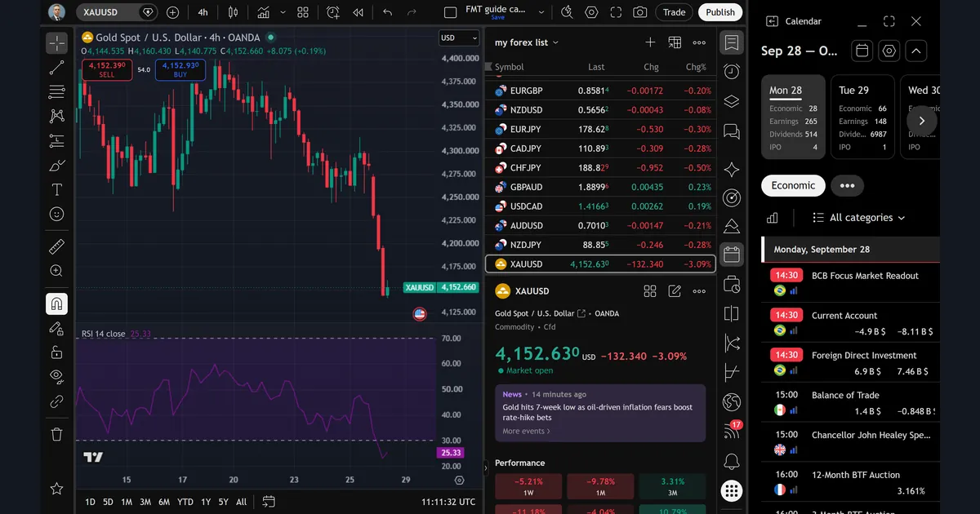Open the indicators menu
The height and width of the screenshot is (514, 980).
click(263, 12)
